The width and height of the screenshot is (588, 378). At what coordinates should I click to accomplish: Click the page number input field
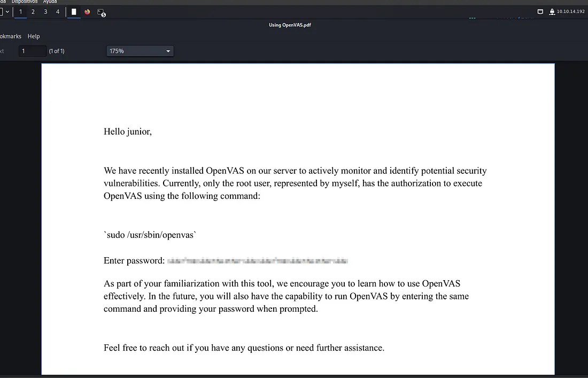tap(32, 51)
